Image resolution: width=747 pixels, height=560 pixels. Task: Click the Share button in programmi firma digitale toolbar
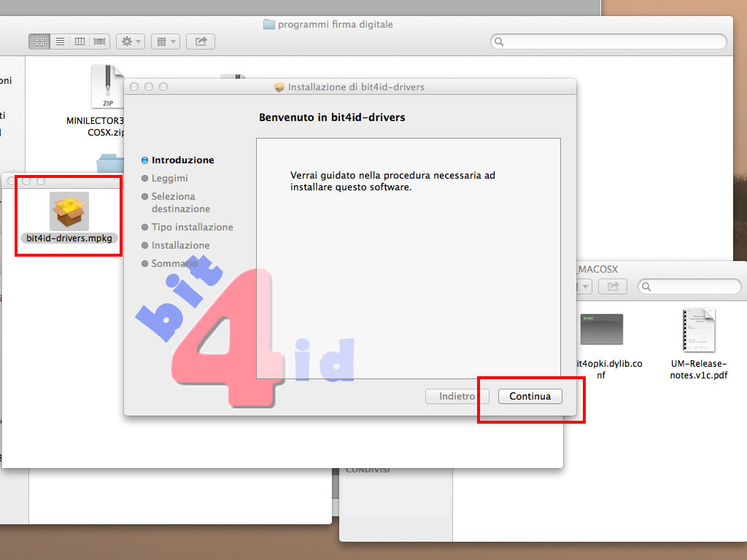pos(201,42)
